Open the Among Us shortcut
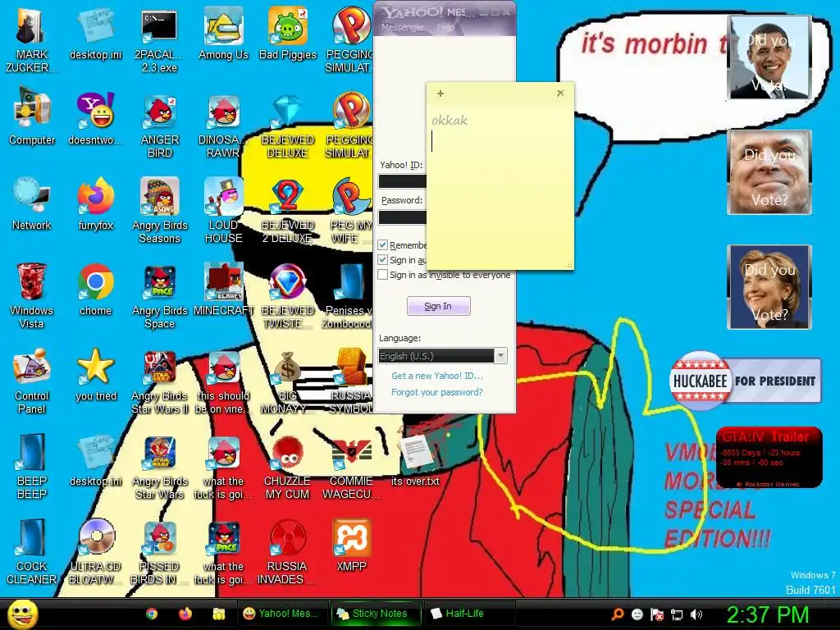 tap(223, 34)
